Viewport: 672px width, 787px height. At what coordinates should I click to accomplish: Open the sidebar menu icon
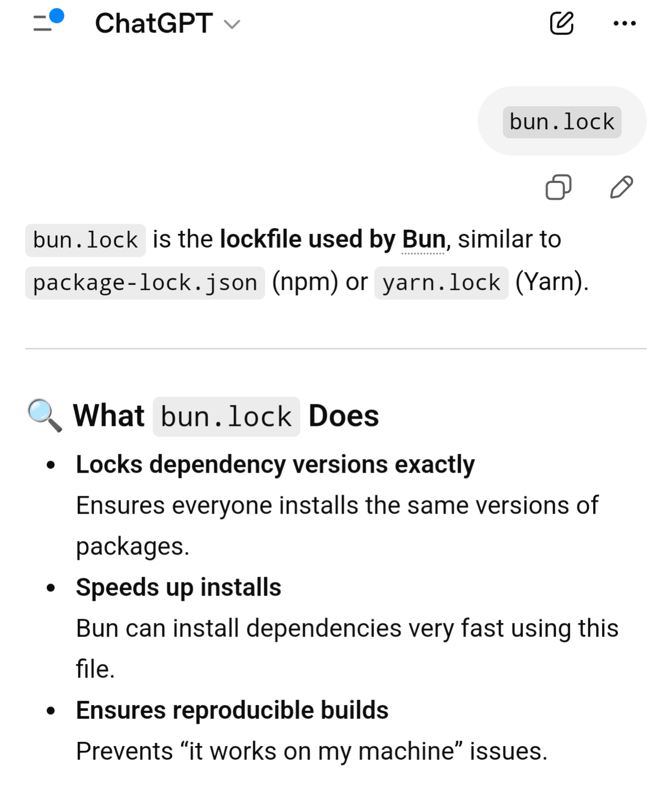pos(44,24)
